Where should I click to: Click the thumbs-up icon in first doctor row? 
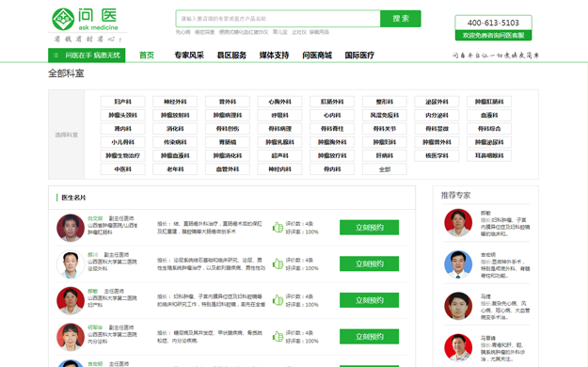coord(278,227)
